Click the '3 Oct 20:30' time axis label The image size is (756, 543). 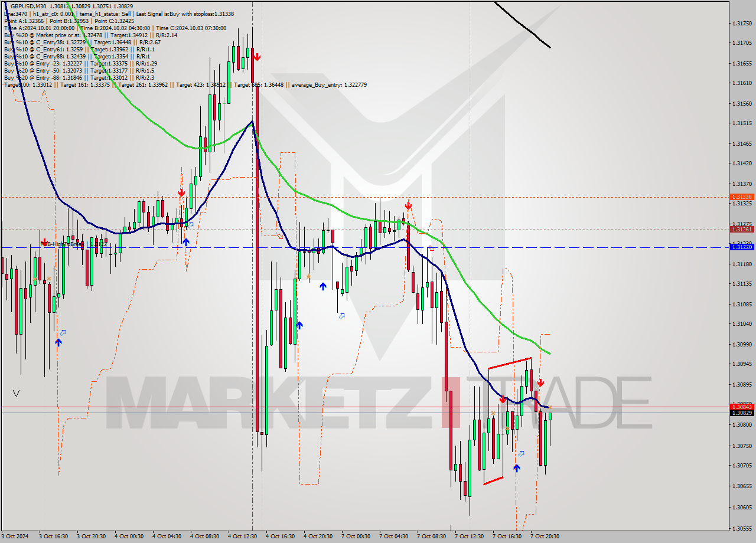[x=92, y=537]
